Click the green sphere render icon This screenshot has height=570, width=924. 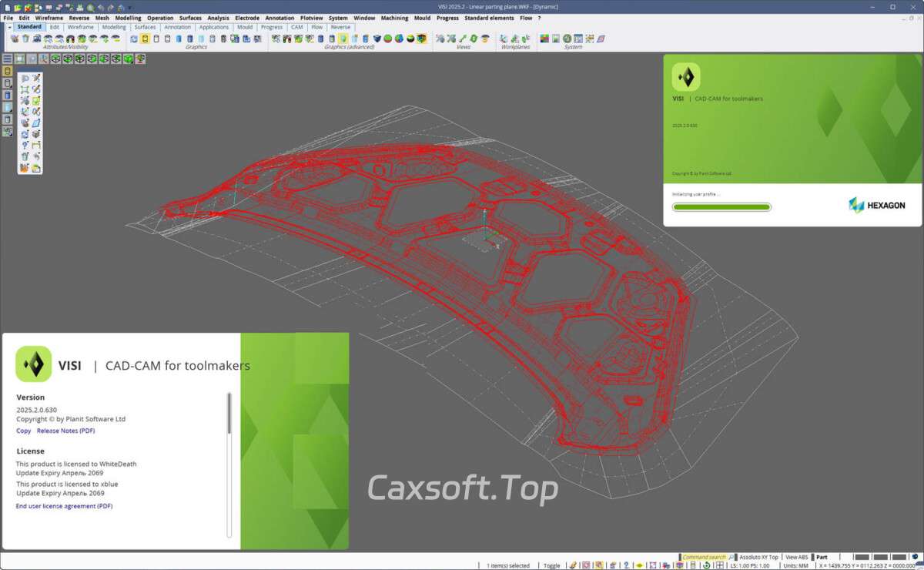(x=388, y=39)
